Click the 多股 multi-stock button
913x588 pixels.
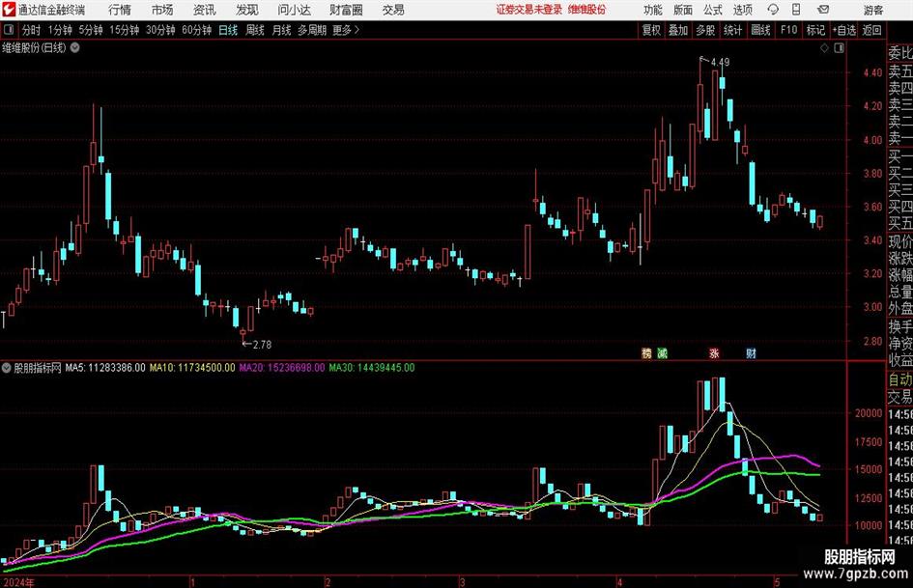pyautogui.click(x=705, y=30)
